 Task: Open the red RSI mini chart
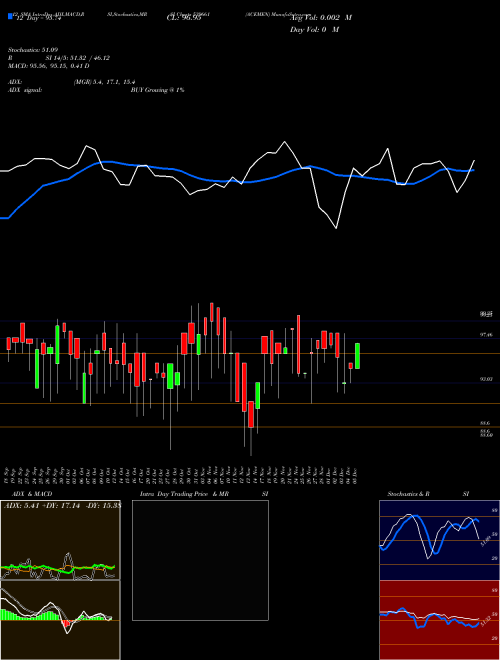pyautogui.click(x=439, y=620)
